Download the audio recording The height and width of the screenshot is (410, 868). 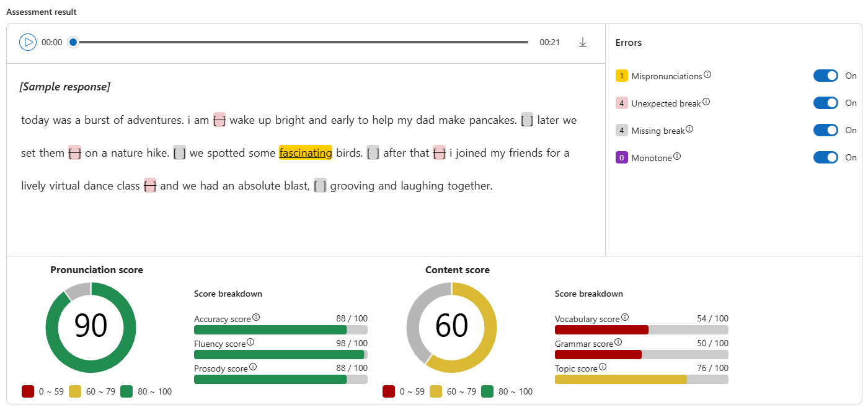(582, 42)
